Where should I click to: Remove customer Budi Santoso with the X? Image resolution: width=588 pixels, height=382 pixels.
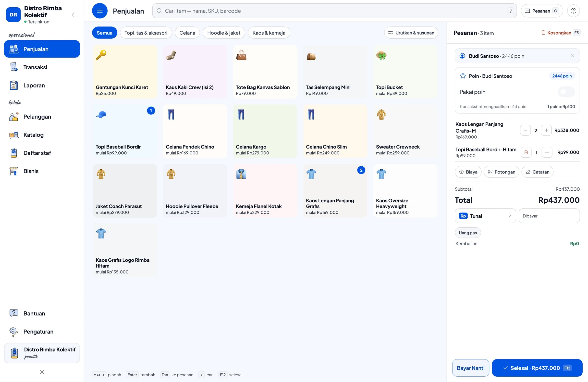pos(572,56)
